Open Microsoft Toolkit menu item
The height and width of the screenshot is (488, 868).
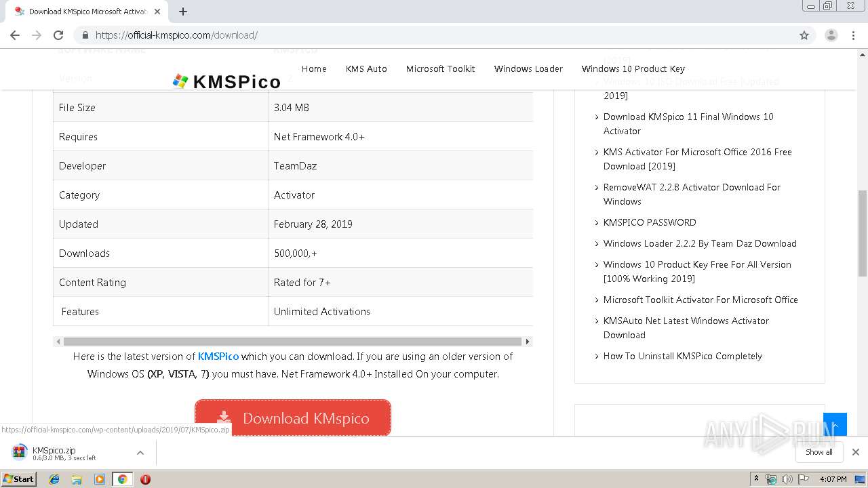pyautogui.click(x=440, y=68)
